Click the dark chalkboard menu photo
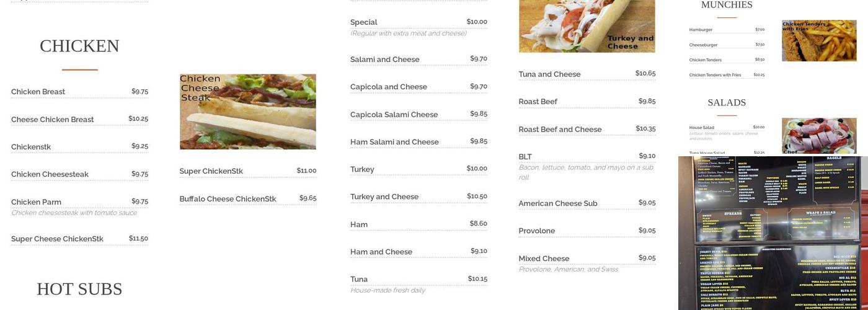This screenshot has width=868, height=310. tap(771, 233)
